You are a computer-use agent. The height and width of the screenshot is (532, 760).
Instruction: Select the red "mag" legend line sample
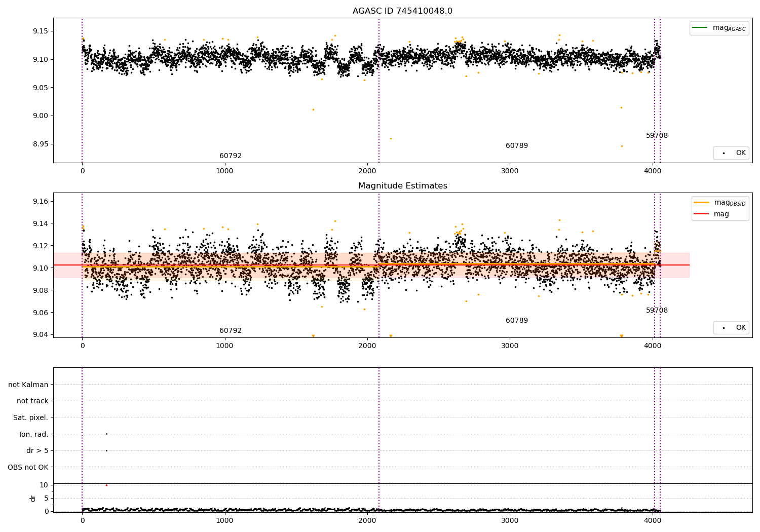(x=702, y=214)
